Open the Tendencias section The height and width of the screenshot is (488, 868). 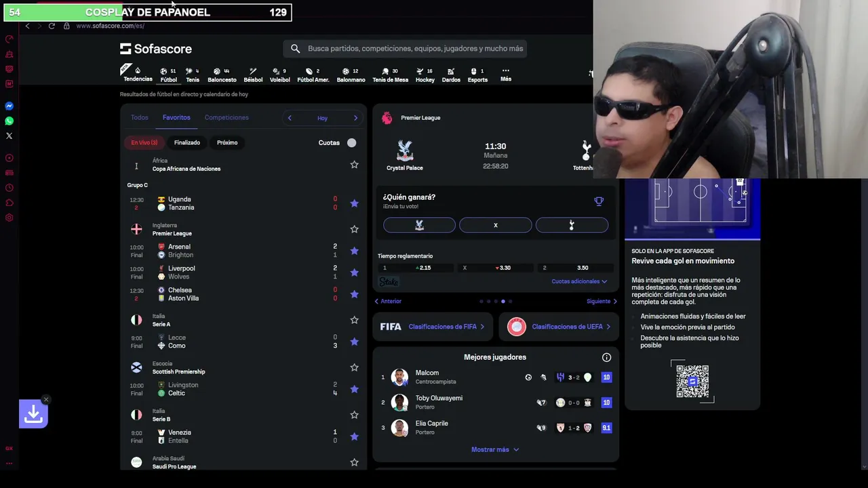tap(138, 75)
